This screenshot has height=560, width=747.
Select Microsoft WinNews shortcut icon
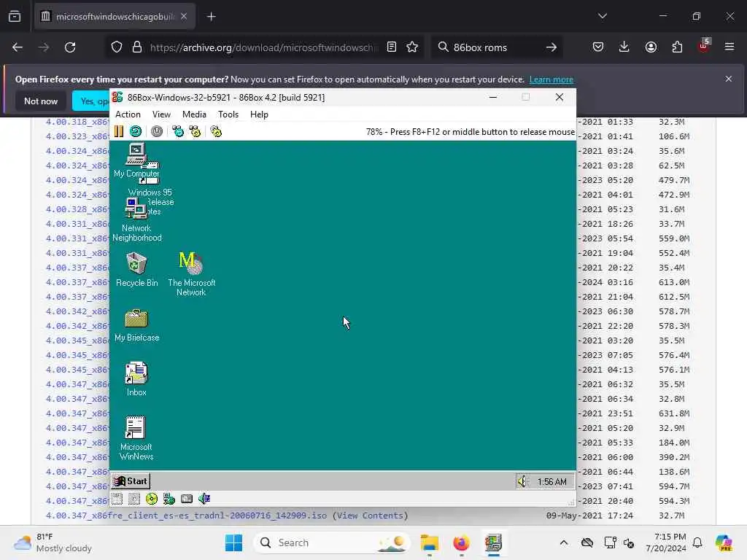[136, 438]
